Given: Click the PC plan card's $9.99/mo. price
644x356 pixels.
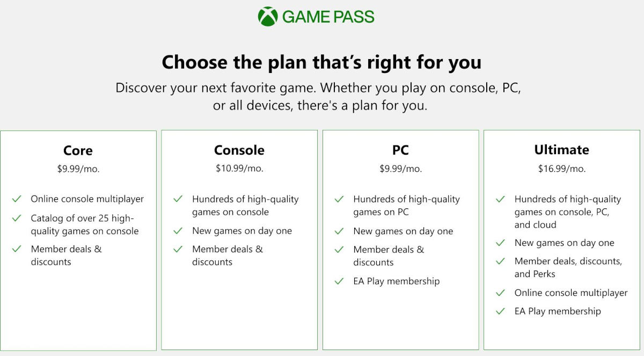Looking at the screenshot, I should pyautogui.click(x=400, y=169).
